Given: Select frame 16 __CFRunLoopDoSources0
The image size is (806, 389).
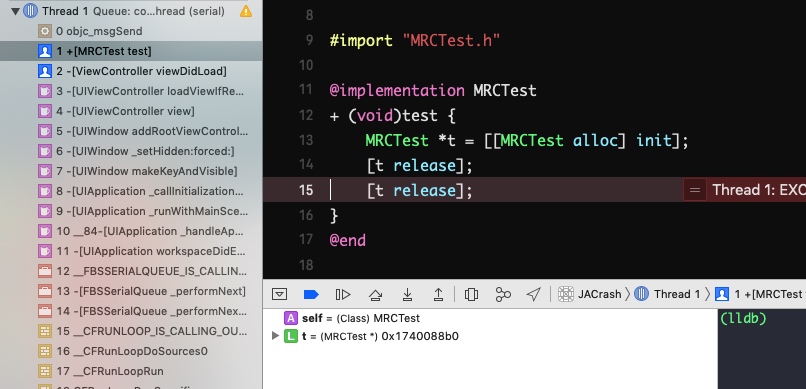Looking at the screenshot, I should tap(131, 351).
